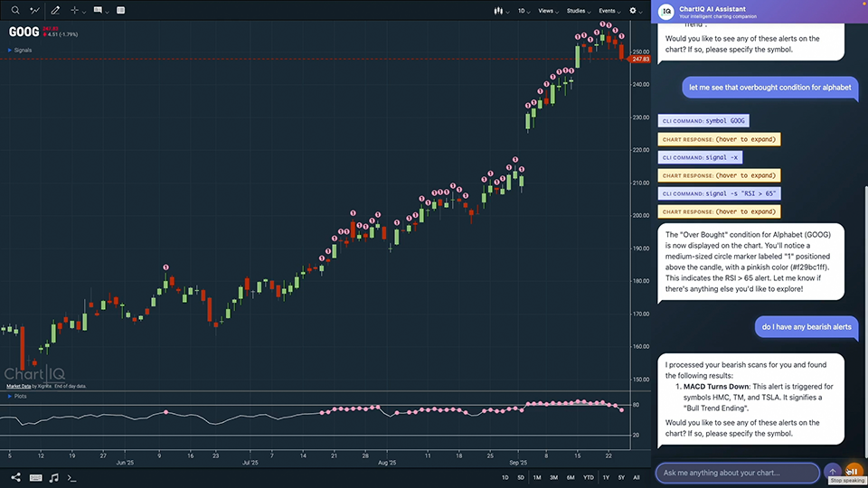The width and height of the screenshot is (868, 488).
Task: Select the pencil drawing tool
Action: pyautogui.click(x=56, y=11)
